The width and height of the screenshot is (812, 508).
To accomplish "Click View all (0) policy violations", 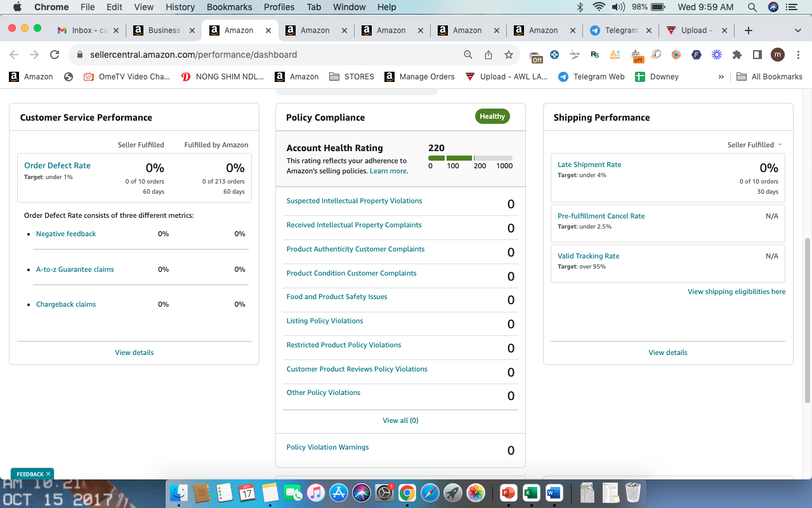I will tap(400, 420).
